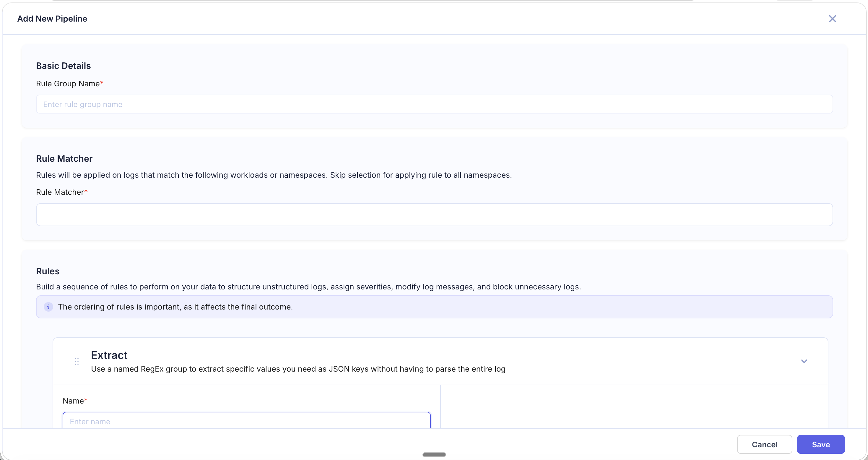Click the Enter name field under Extract
Screen dimensions: 868x460
(x=246, y=421)
